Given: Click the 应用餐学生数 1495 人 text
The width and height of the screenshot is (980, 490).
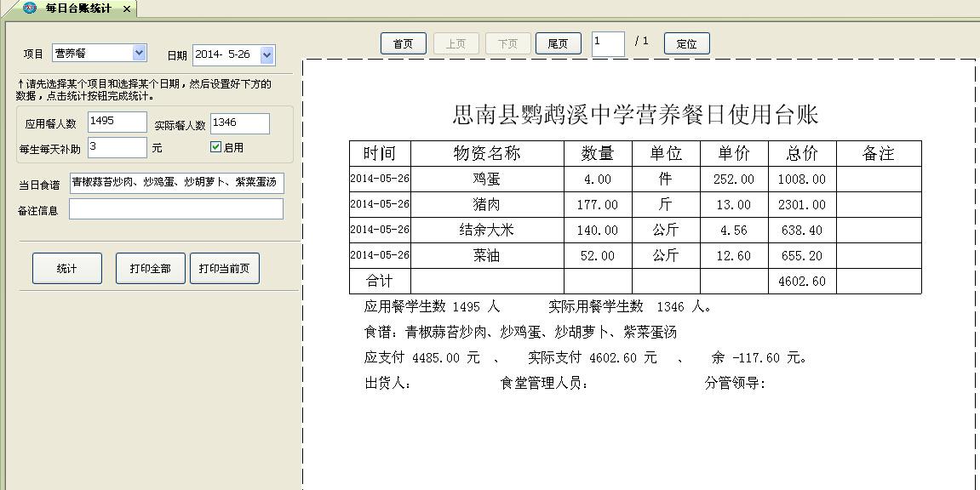Looking at the screenshot, I should pyautogui.click(x=432, y=306).
